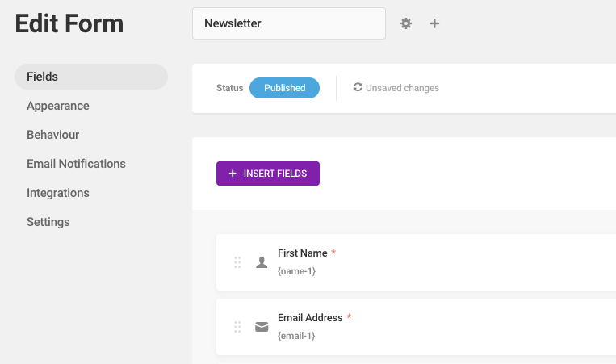Focus the Newsletter form name field

(289, 23)
